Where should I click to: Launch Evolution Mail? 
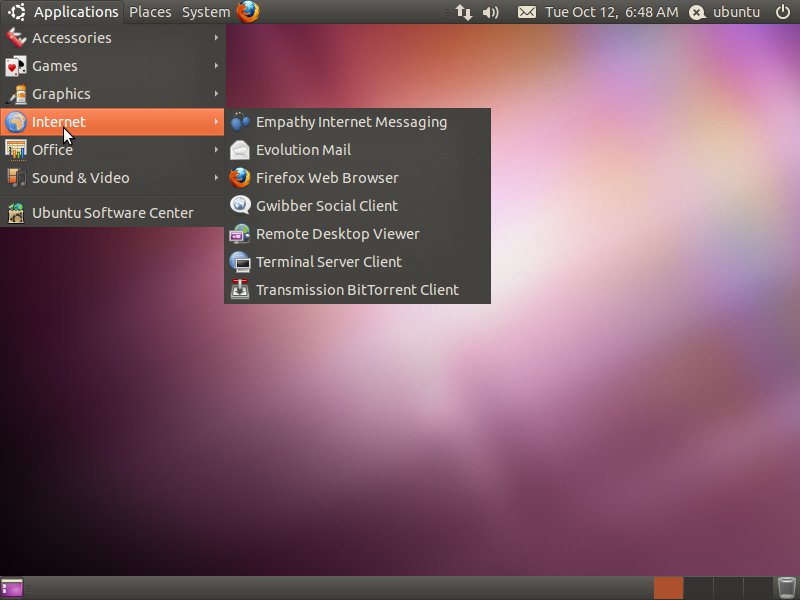click(x=358, y=150)
